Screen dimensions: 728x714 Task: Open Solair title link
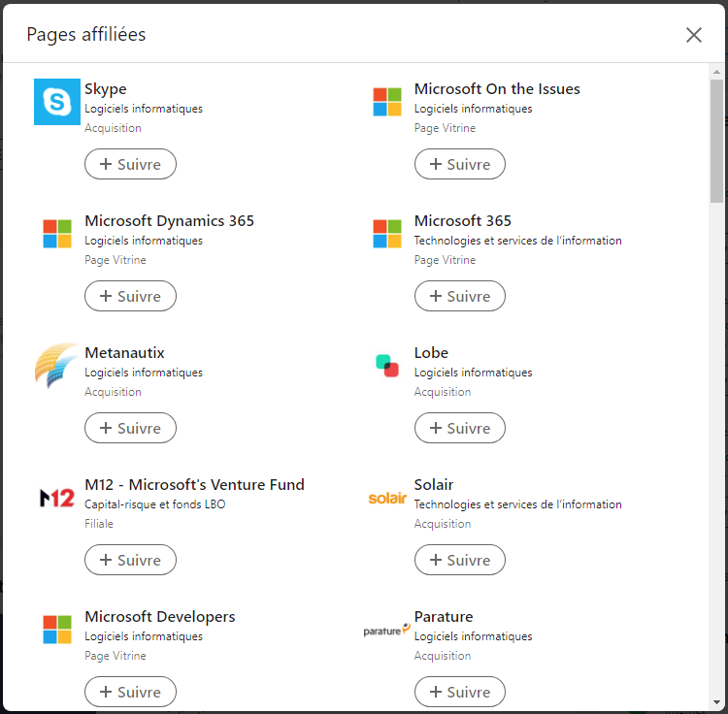click(434, 485)
